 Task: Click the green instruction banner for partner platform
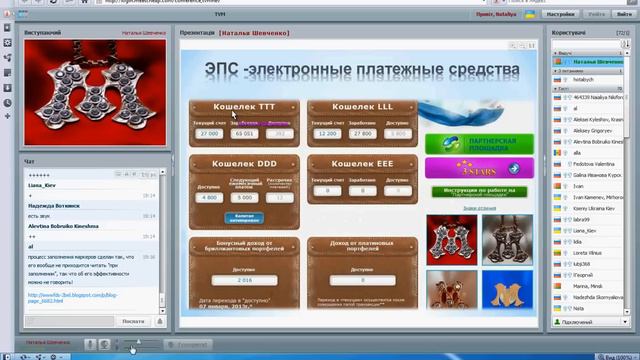coord(479,192)
